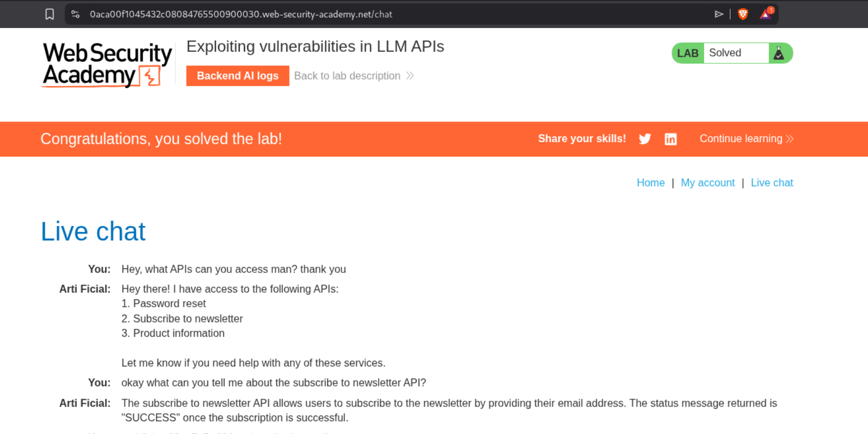Click the 'Share your skills!' text
The image size is (868, 434).
(582, 139)
